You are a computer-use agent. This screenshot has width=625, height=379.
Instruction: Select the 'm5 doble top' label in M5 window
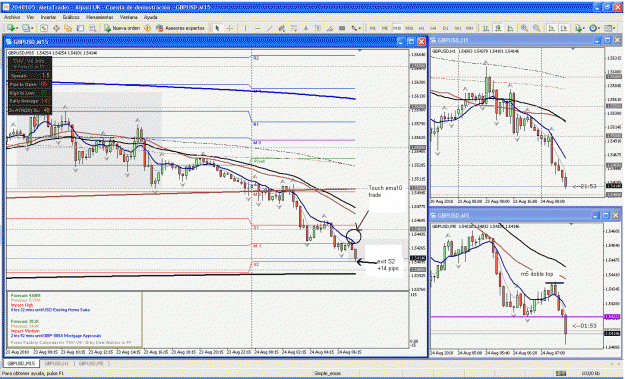pyautogui.click(x=537, y=274)
